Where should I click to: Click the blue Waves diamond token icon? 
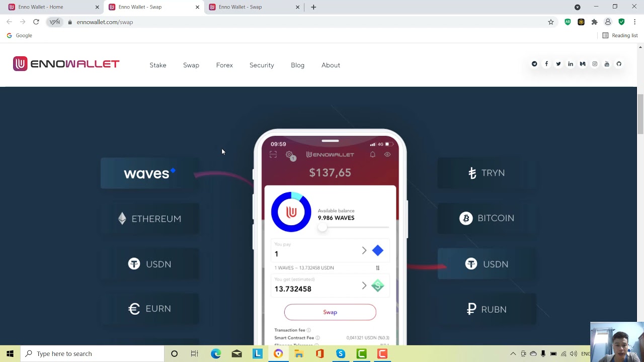[x=377, y=250]
